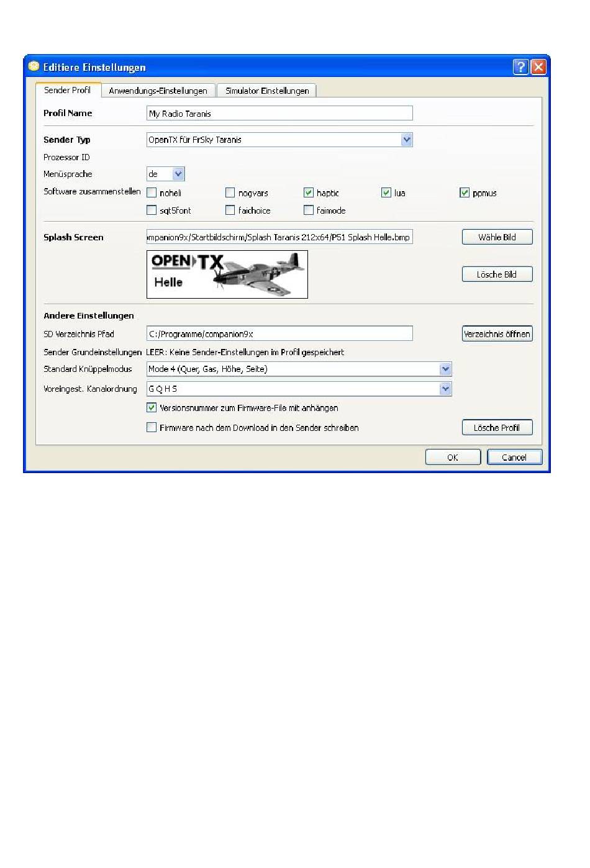Open the Anwendungs-Einstellungen tab
The width and height of the screenshot is (590, 868).
[158, 91]
